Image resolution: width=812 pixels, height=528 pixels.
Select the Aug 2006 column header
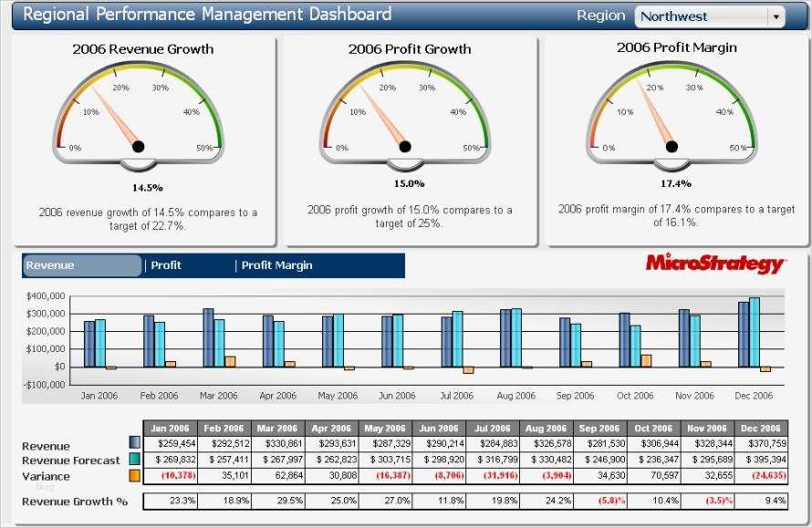tap(547, 428)
